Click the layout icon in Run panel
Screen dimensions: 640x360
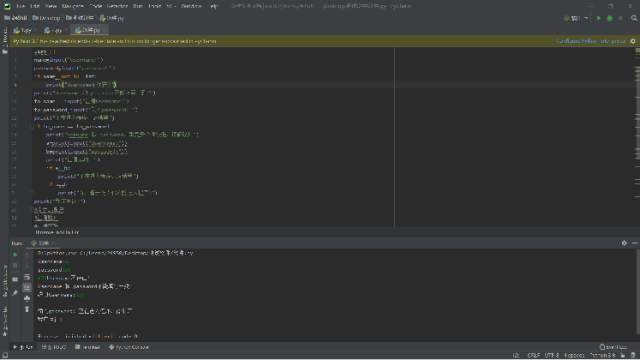point(15,280)
